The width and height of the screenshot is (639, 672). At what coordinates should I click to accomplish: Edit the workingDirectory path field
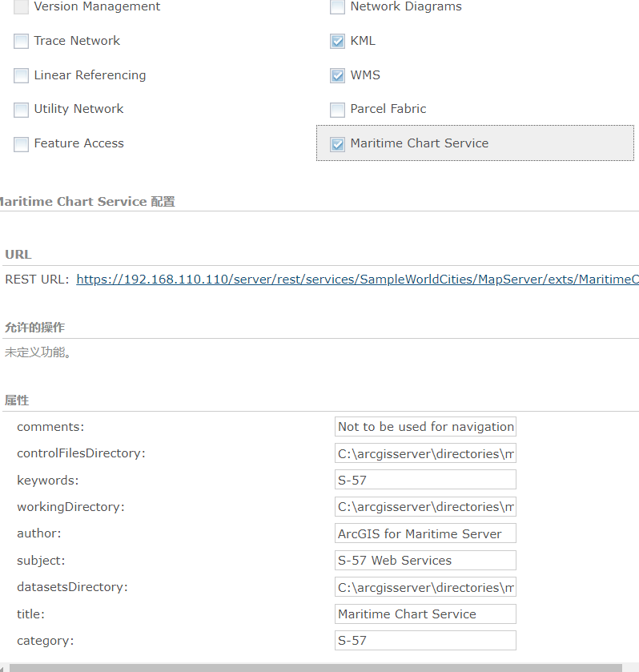click(x=425, y=507)
